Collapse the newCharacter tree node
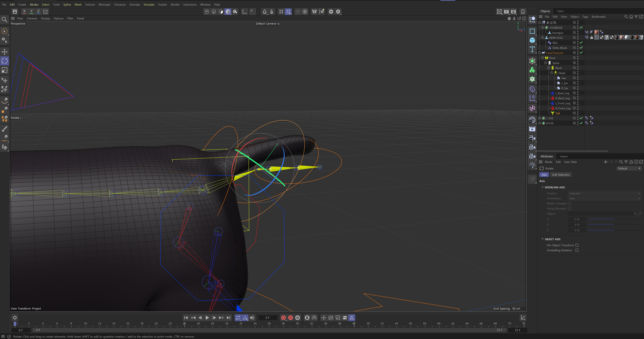This screenshot has width=644, height=339. coord(540,53)
